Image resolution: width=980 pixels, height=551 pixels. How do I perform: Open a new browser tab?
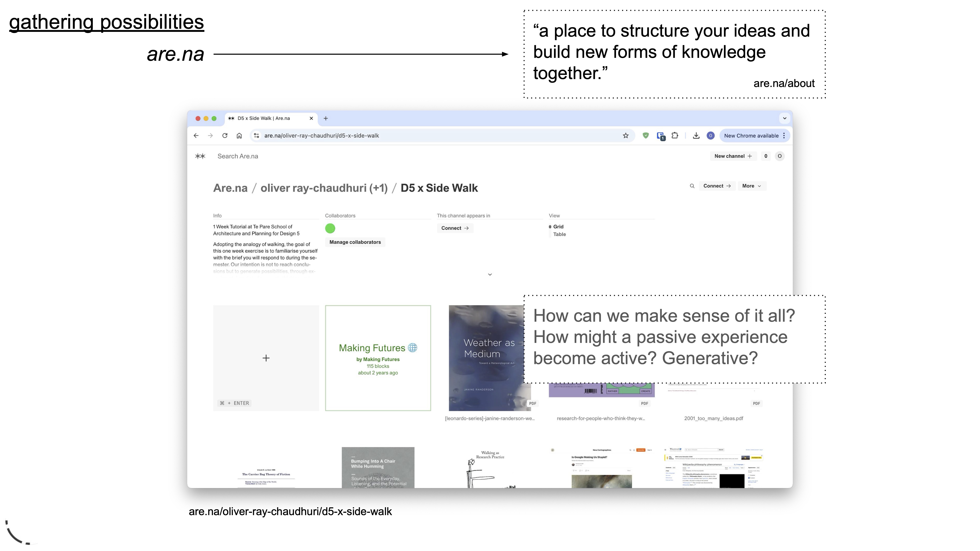[x=326, y=118]
